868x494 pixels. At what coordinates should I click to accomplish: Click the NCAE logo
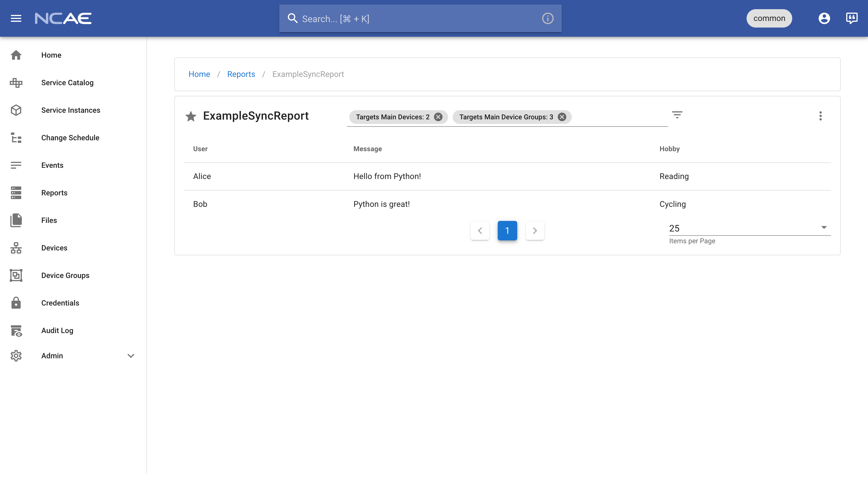click(63, 18)
